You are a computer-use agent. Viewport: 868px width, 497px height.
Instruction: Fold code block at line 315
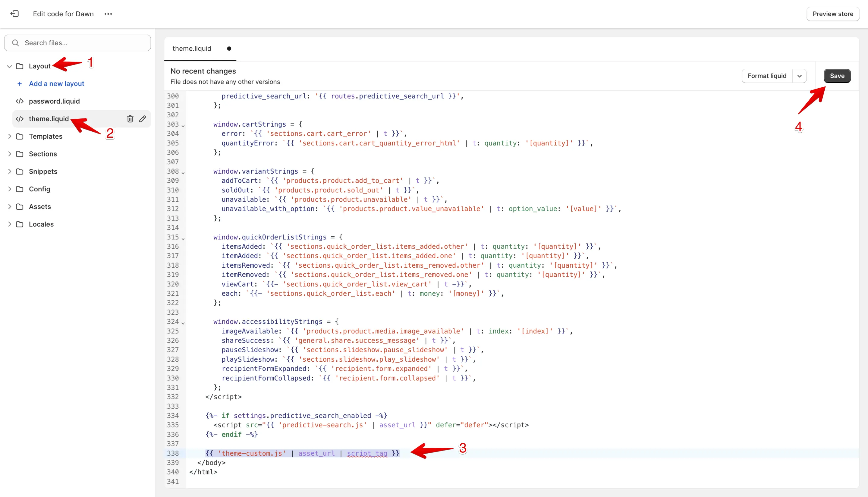(183, 239)
